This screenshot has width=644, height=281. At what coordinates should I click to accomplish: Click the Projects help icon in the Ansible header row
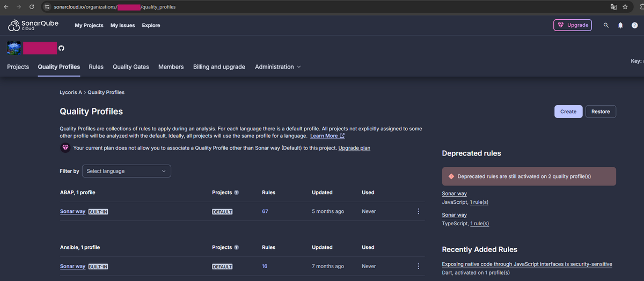[x=237, y=247]
